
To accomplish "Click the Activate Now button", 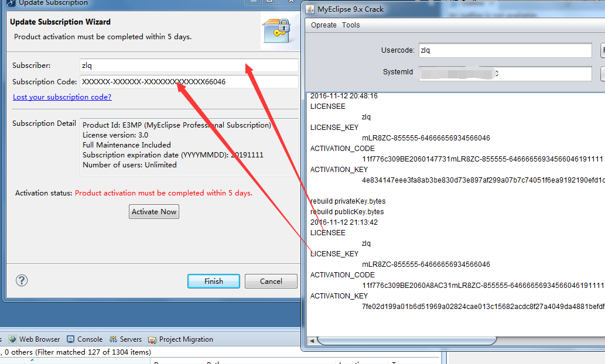I will pyautogui.click(x=154, y=212).
